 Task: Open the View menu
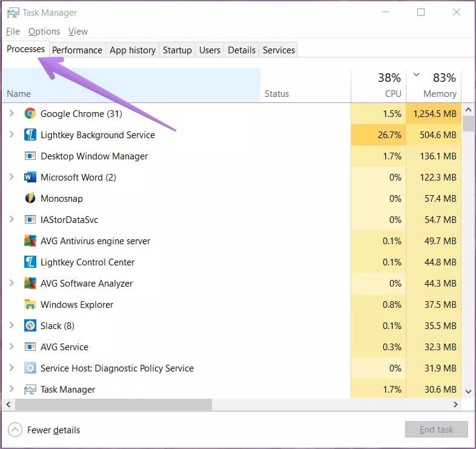click(78, 32)
